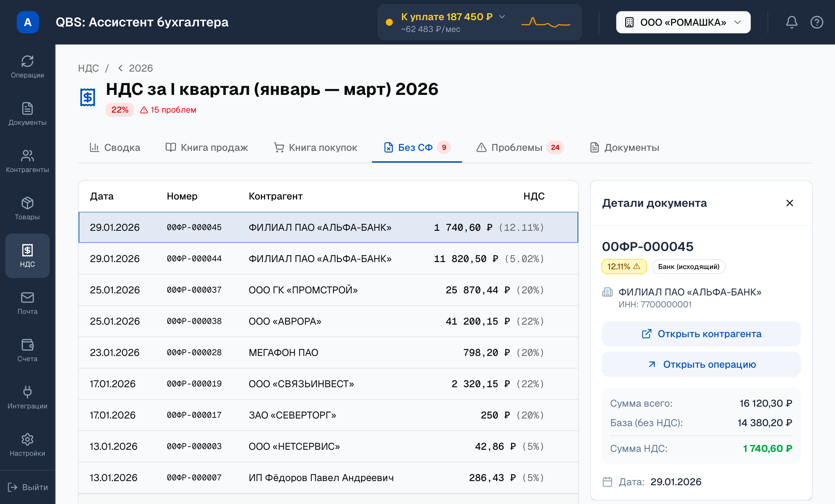The image size is (835, 504).
Task: Expand the ООО «РОМАШКА» company dropdown
Action: (x=683, y=22)
